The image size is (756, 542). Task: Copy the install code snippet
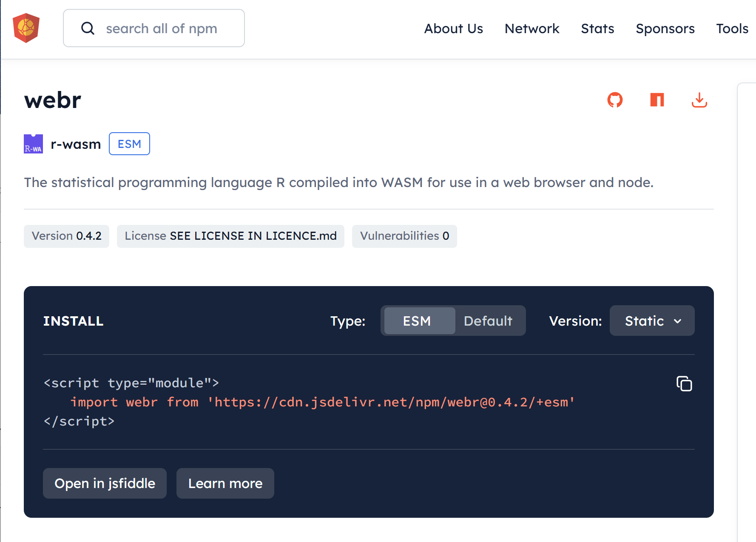click(684, 383)
